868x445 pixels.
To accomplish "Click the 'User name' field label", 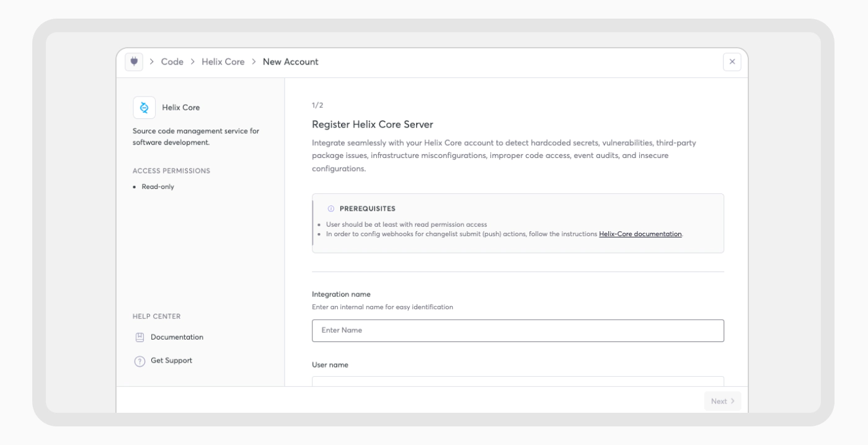I will [x=330, y=365].
